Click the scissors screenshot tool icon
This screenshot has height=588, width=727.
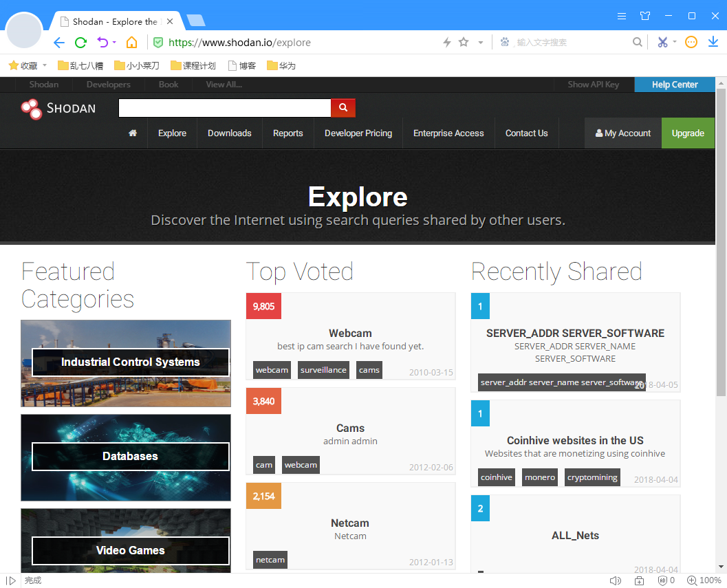[x=662, y=42]
